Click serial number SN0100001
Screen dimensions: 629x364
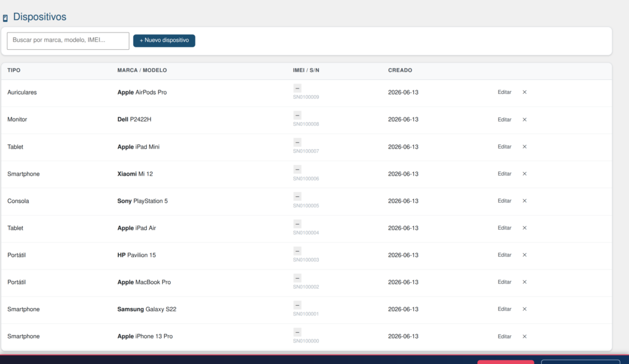click(306, 314)
